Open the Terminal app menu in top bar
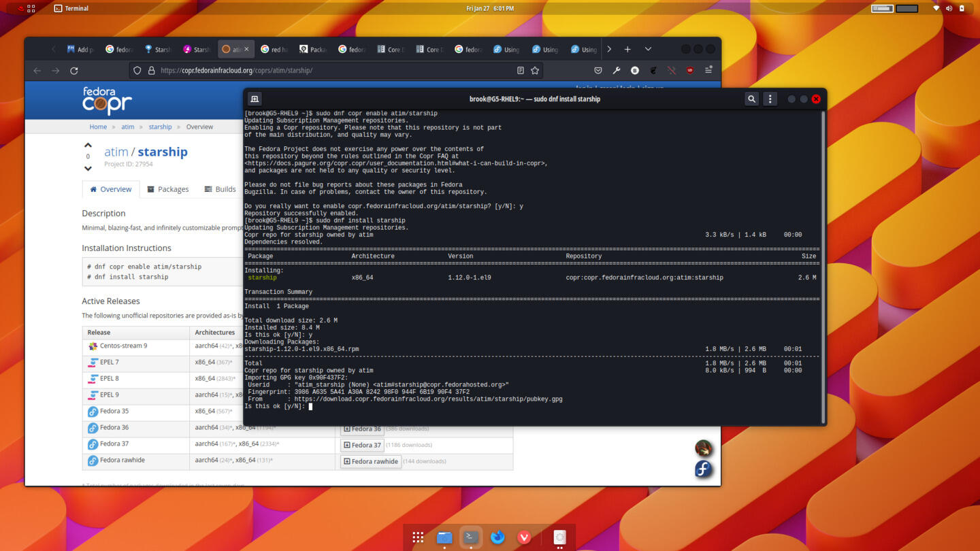980x551 pixels. coord(71,8)
